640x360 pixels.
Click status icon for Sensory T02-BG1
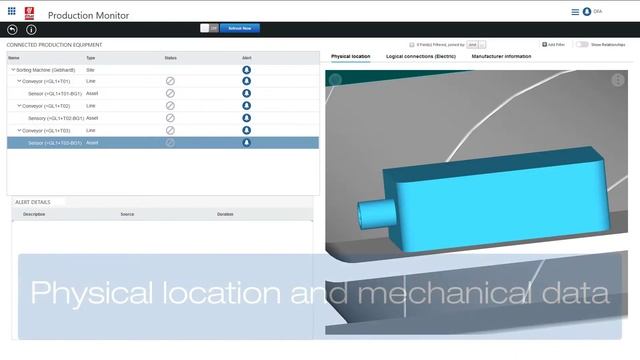170,118
